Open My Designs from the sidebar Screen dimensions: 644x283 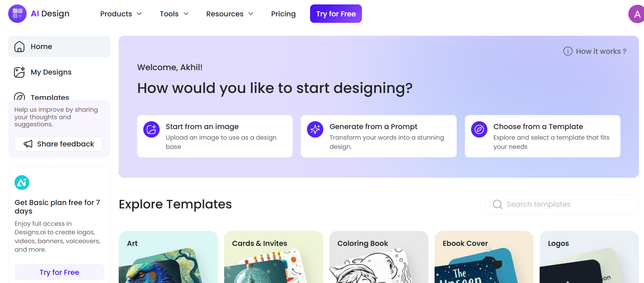pyautogui.click(x=51, y=72)
